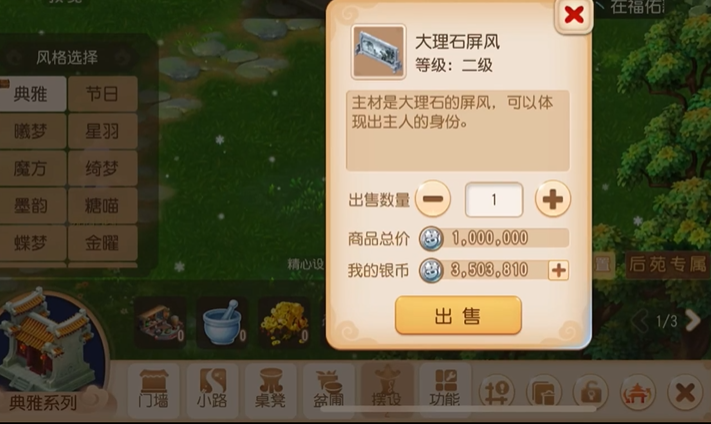Click the 出售 sell button
This screenshot has width=711, height=424.
(458, 316)
